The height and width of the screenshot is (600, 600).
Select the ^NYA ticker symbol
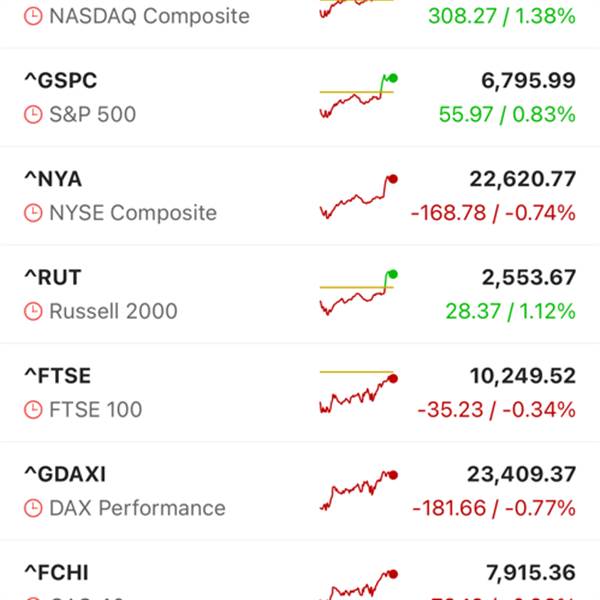point(53,180)
